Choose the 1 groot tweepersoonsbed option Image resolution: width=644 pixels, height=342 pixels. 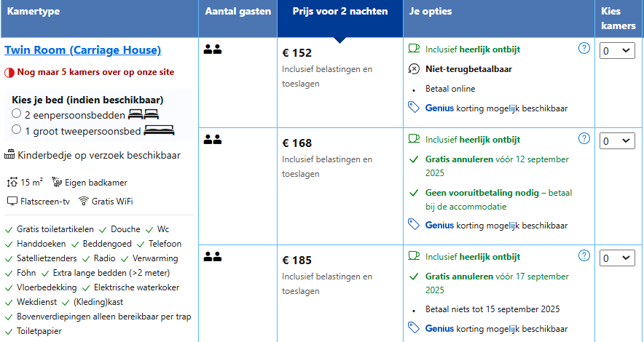tap(17, 130)
